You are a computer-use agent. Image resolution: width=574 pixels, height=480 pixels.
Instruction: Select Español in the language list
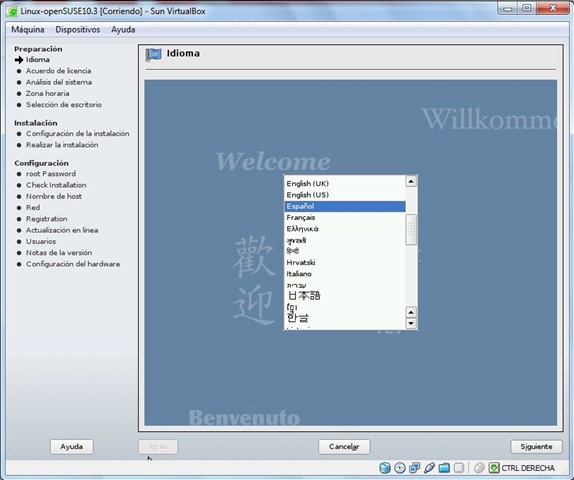click(345, 206)
